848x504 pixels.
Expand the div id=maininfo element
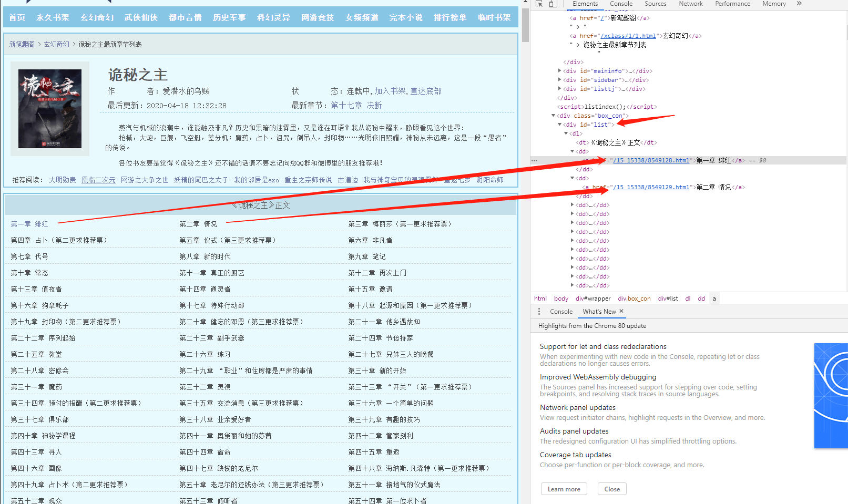559,70
